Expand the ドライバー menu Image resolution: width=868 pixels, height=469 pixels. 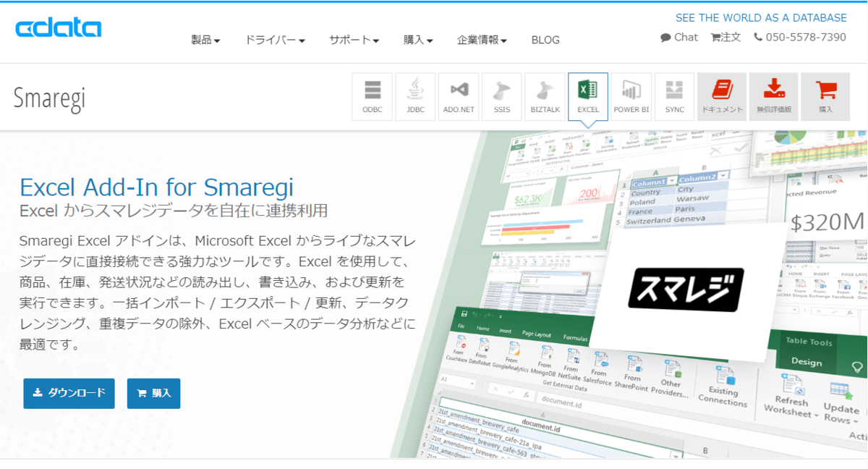click(x=275, y=40)
